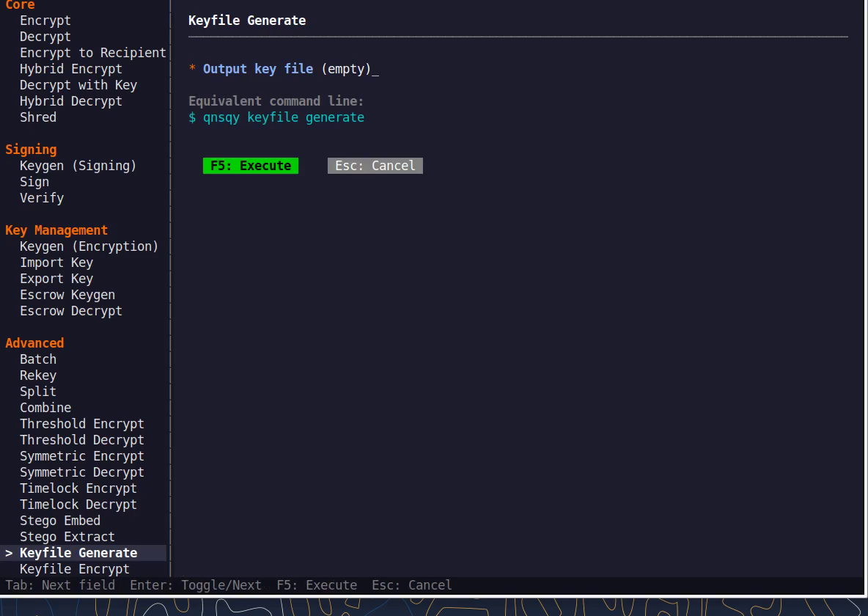
Task: Select the Rekey command
Action: coord(38,375)
